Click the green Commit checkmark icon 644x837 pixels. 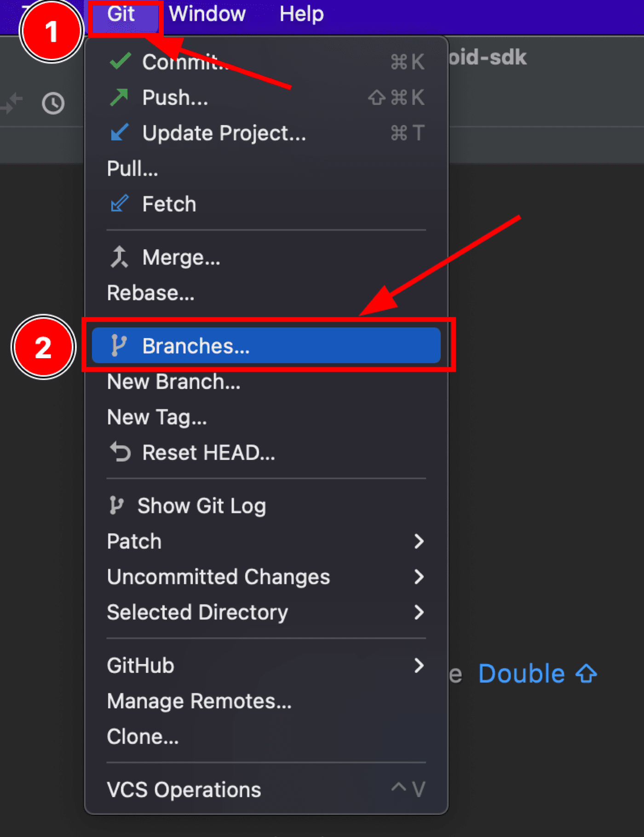click(x=120, y=61)
